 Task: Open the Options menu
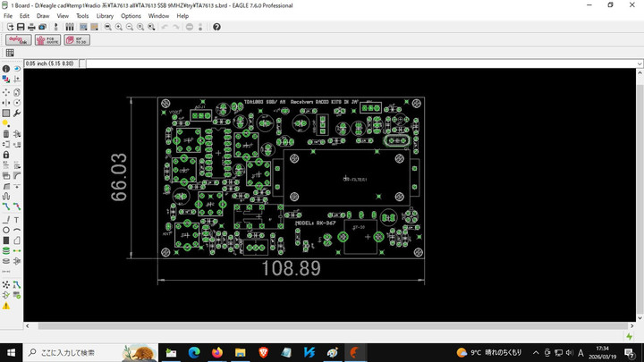click(131, 16)
